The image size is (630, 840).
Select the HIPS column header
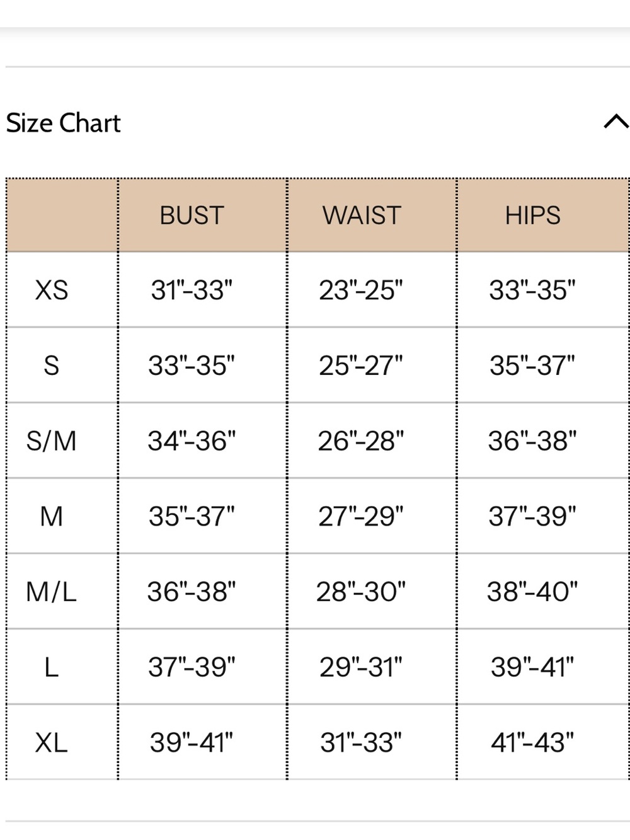(x=532, y=216)
